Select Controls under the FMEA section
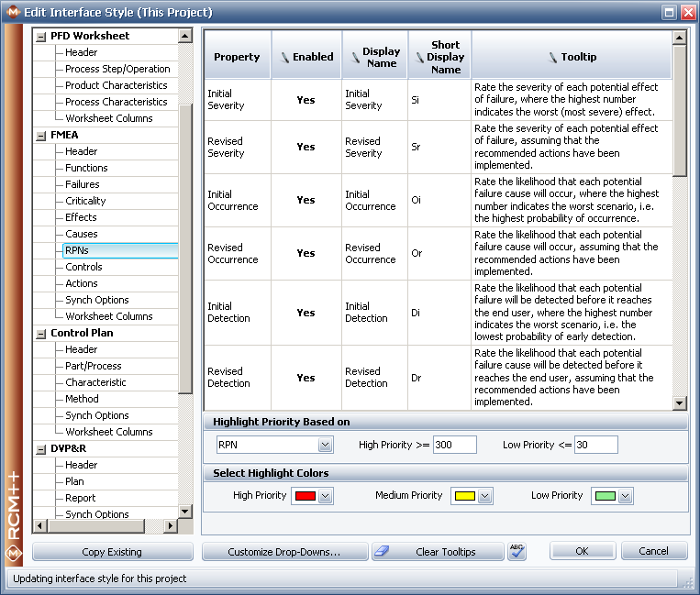 tap(83, 267)
